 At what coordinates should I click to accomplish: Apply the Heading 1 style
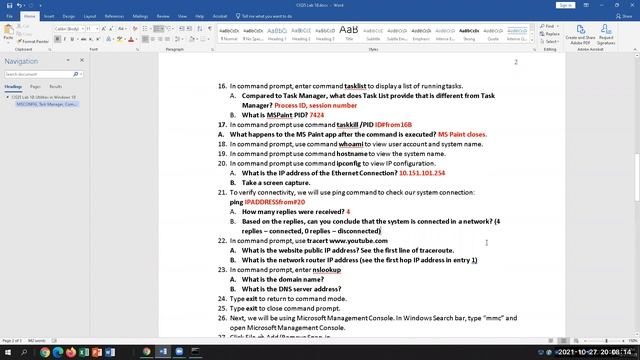[x=277, y=34]
